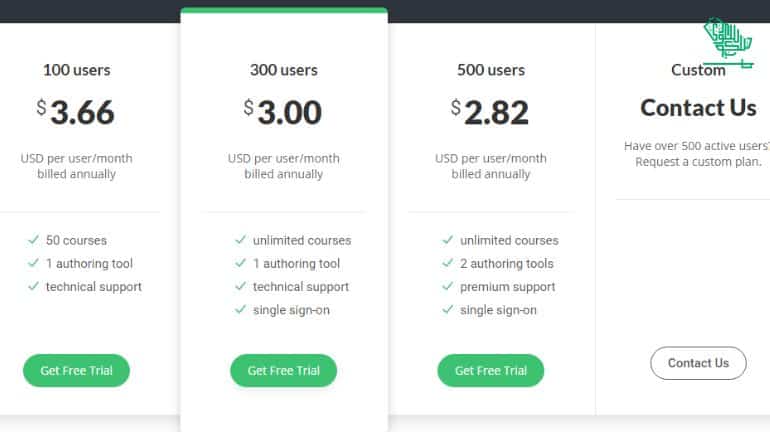Viewport: 770px width, 432px height.
Task: Click the outlined Contact Us button
Action: pos(698,363)
